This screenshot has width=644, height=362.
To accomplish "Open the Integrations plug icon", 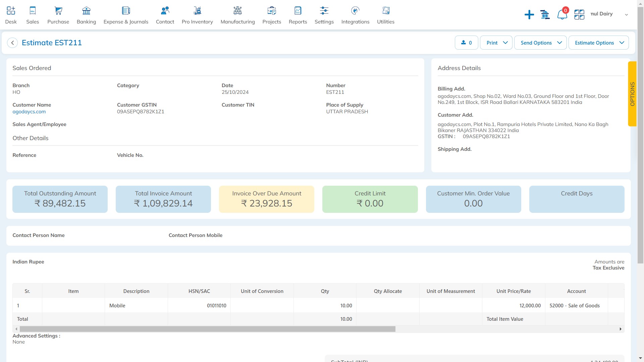I will click(355, 11).
